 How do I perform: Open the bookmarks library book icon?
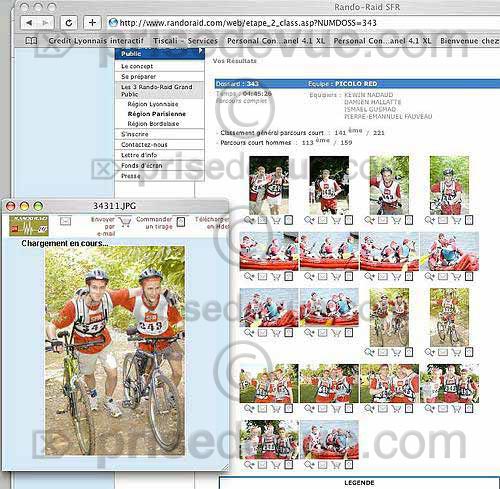pyautogui.click(x=31, y=41)
